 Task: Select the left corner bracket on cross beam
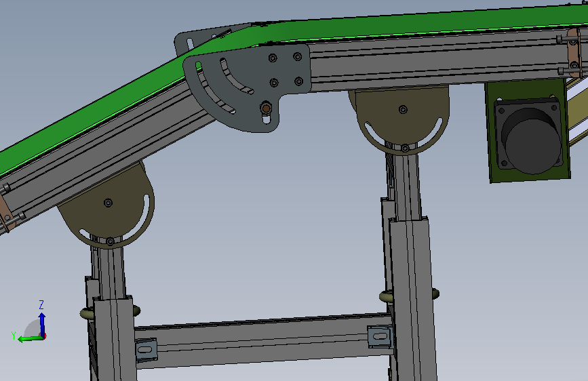click(146, 350)
